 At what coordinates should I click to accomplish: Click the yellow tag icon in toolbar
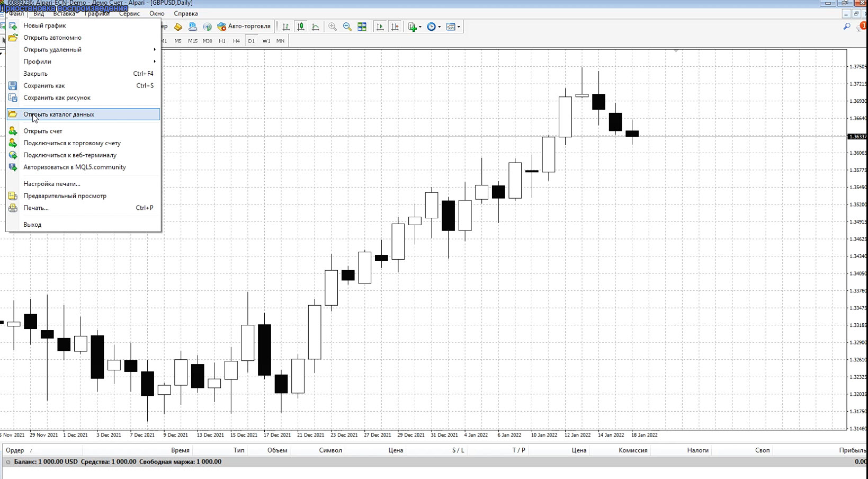pyautogui.click(x=178, y=26)
